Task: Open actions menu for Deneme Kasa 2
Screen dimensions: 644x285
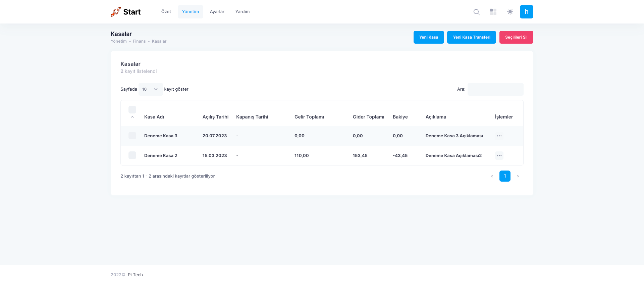Action: point(499,156)
